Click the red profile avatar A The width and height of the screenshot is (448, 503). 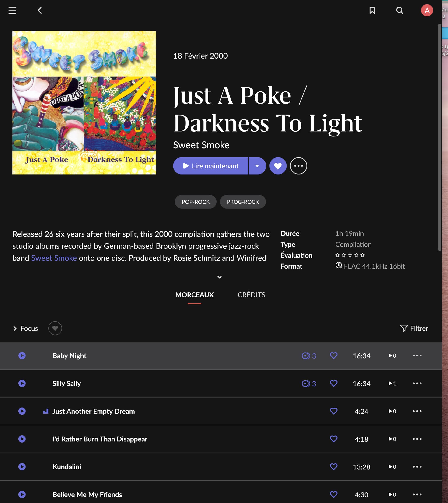[x=427, y=10]
